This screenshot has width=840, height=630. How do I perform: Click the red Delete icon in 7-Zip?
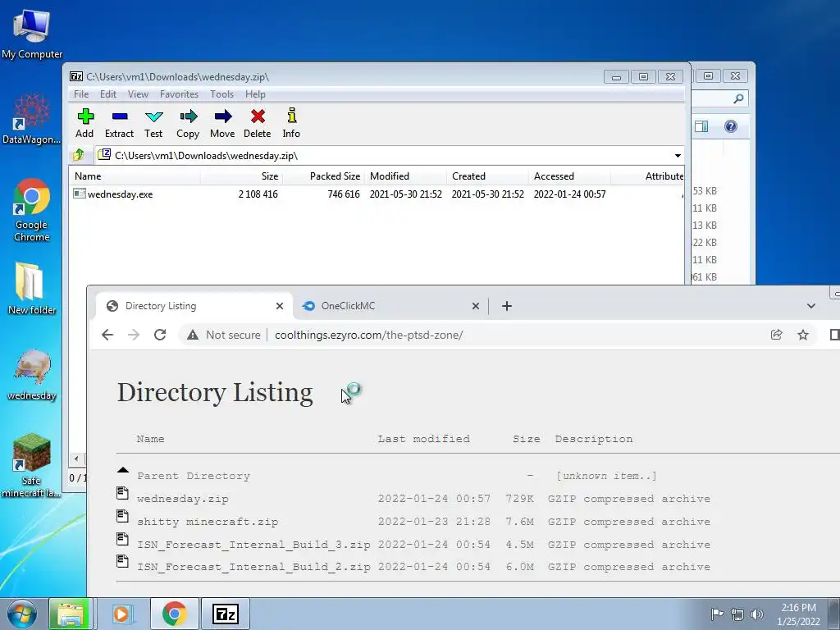point(257,123)
